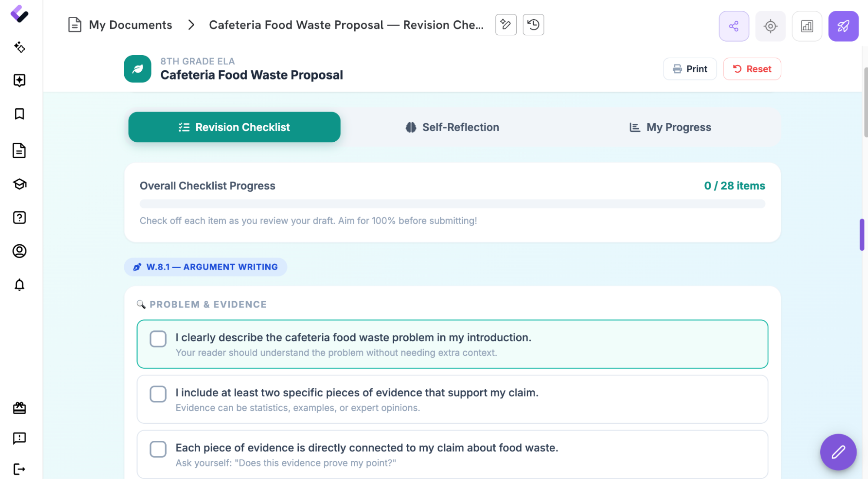Check 'I clearly describe the cafeteria' item

point(158,339)
